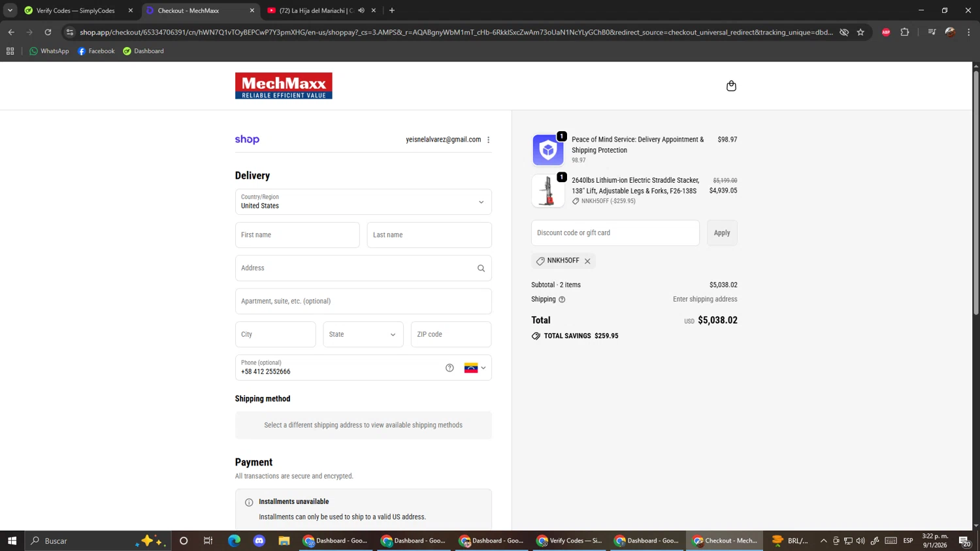Mute the La Hija del Mariachi tab audio
The height and width of the screenshot is (551, 980).
(361, 10)
